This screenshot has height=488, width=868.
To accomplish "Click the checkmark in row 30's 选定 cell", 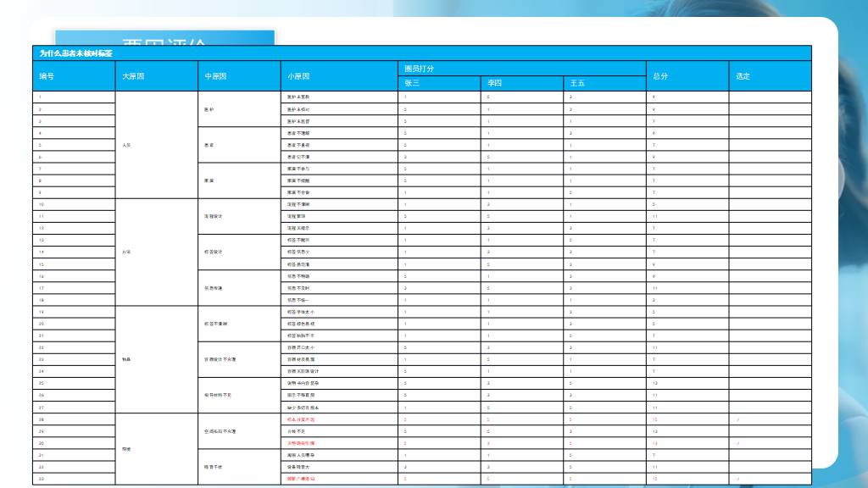I will [x=738, y=443].
